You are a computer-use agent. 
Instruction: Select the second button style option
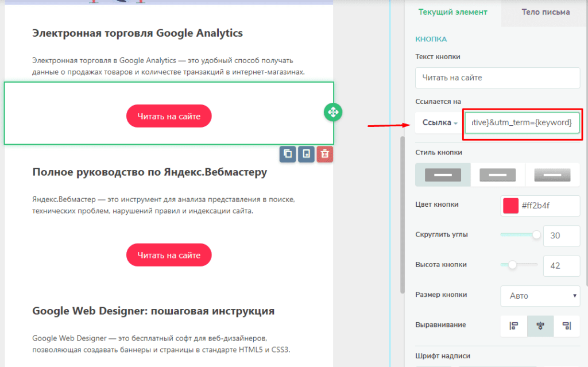[498, 175]
